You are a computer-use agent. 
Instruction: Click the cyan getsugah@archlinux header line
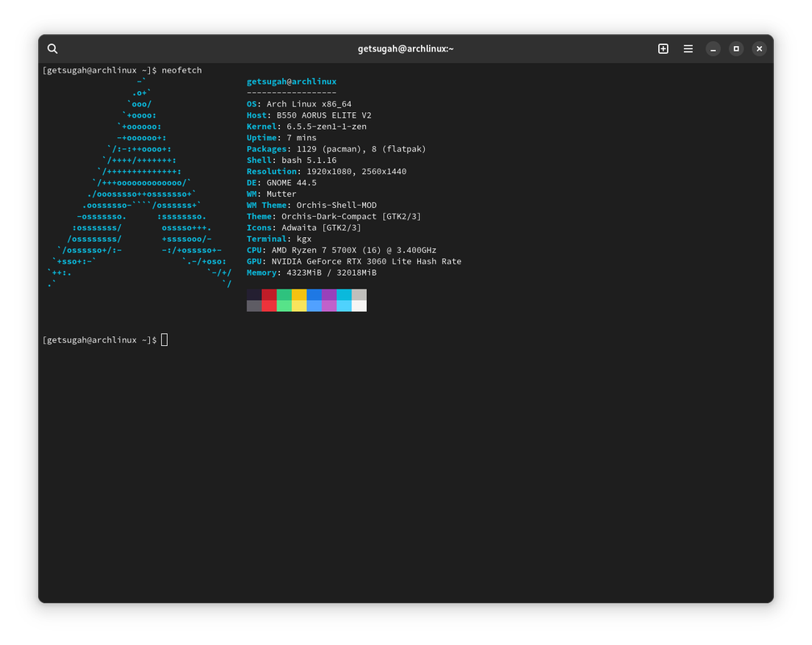[x=292, y=81]
